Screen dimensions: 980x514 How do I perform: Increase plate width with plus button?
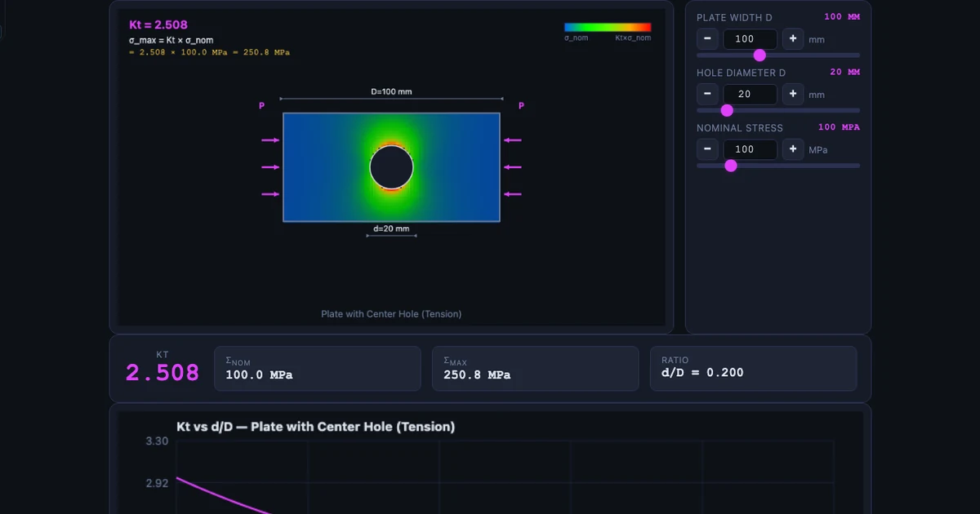point(793,38)
